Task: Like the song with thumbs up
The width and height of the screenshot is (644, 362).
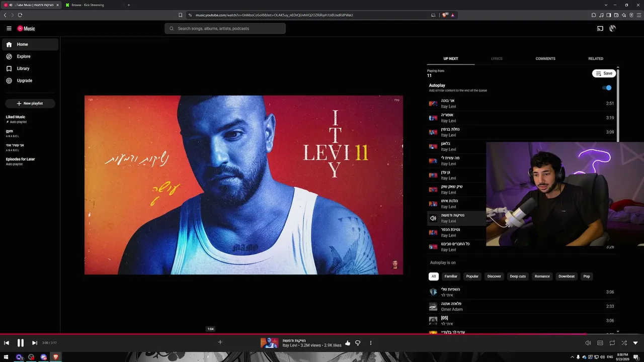Action: click(x=348, y=343)
